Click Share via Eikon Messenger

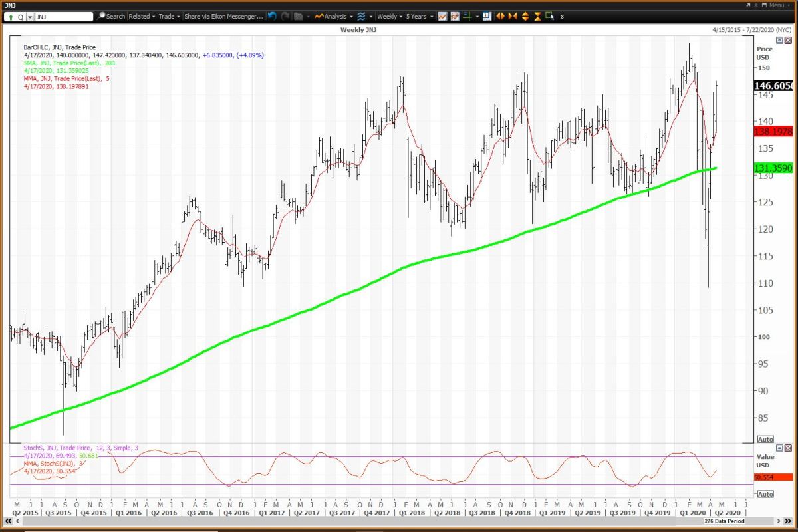(x=223, y=16)
